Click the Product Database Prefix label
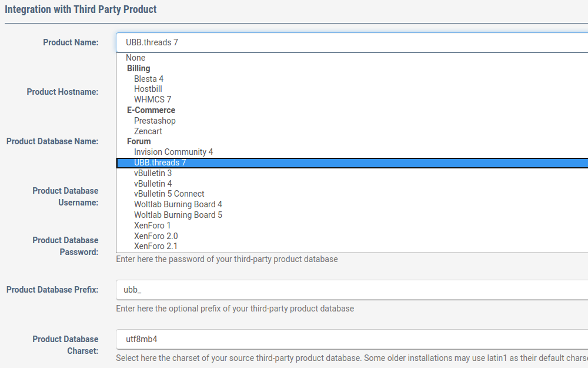This screenshot has height=368, width=588. (x=52, y=290)
